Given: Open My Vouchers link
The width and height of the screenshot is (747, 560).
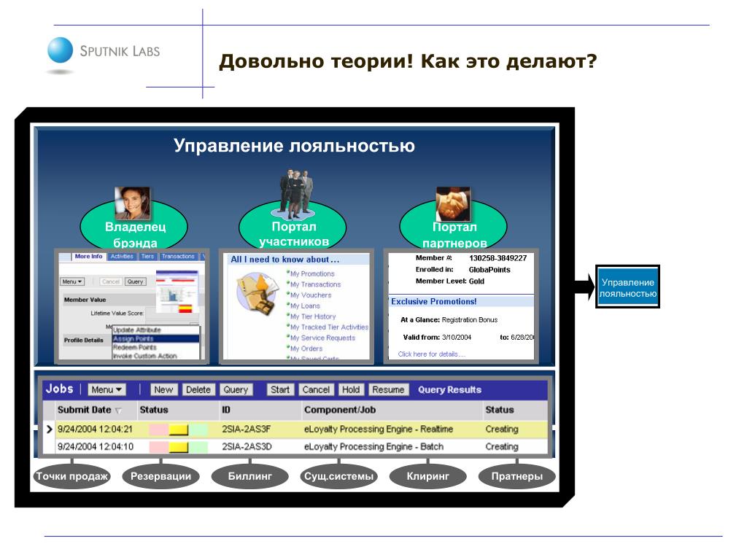Looking at the screenshot, I should click(x=311, y=295).
